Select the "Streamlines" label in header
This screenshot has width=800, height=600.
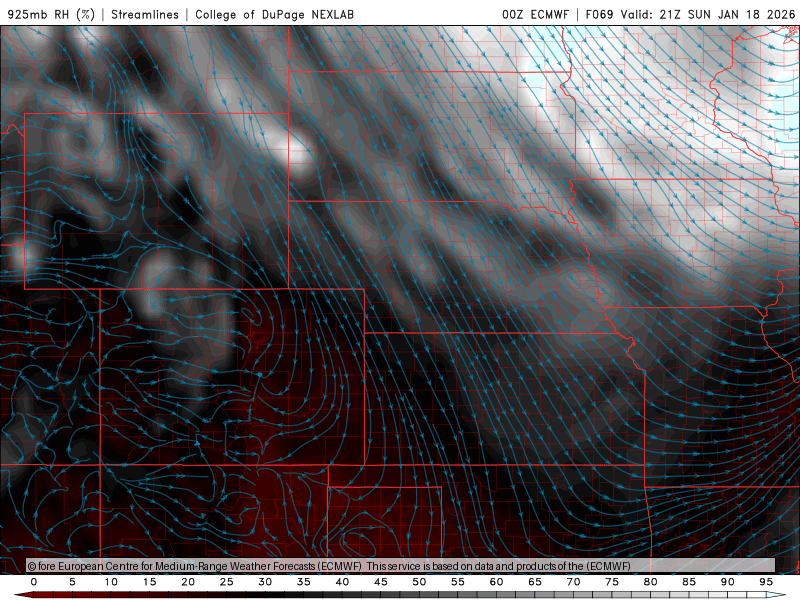[x=145, y=15]
